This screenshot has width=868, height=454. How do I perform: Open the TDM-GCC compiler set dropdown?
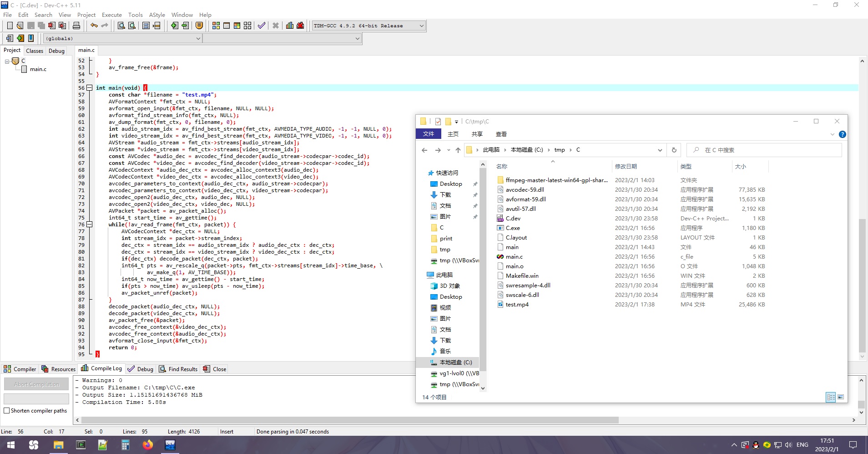coord(421,26)
